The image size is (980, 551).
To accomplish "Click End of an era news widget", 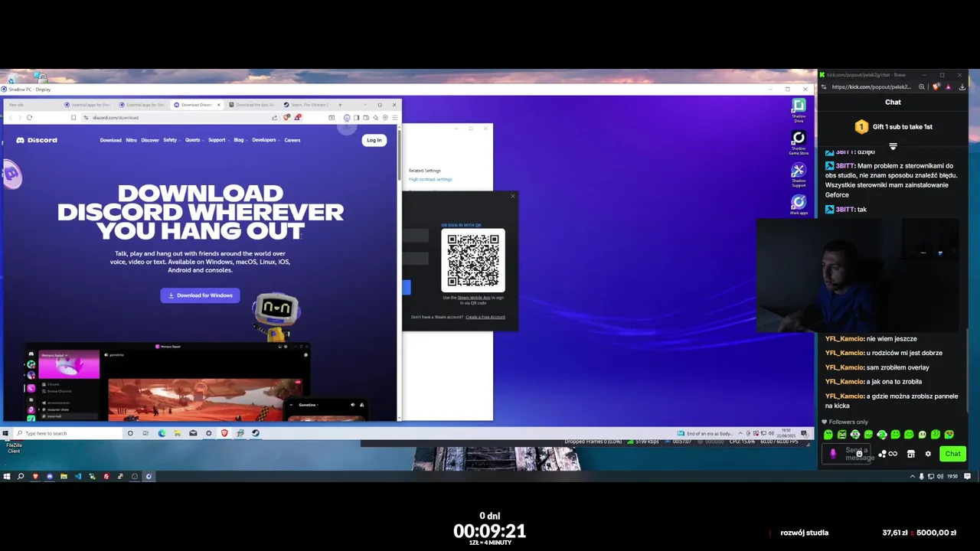I will tap(705, 433).
